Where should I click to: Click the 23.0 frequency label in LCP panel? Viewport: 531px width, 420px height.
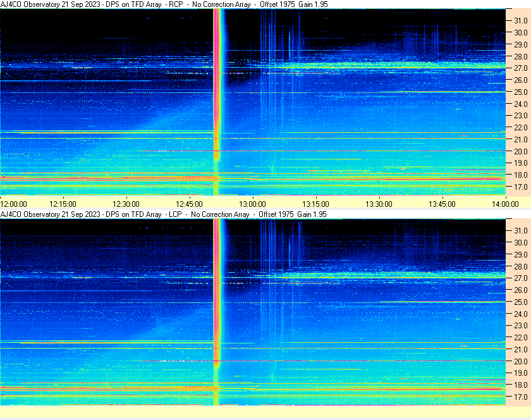click(x=521, y=325)
